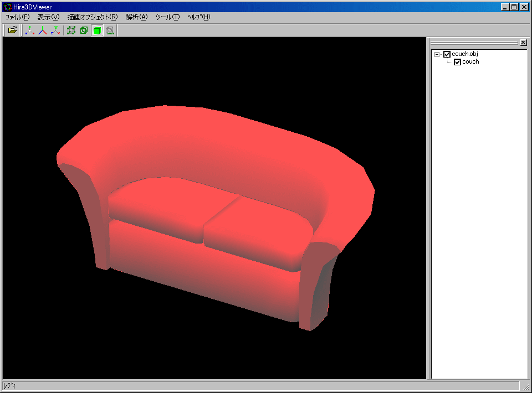
Task: Open the ファイル(F) menu
Action: tap(17, 17)
